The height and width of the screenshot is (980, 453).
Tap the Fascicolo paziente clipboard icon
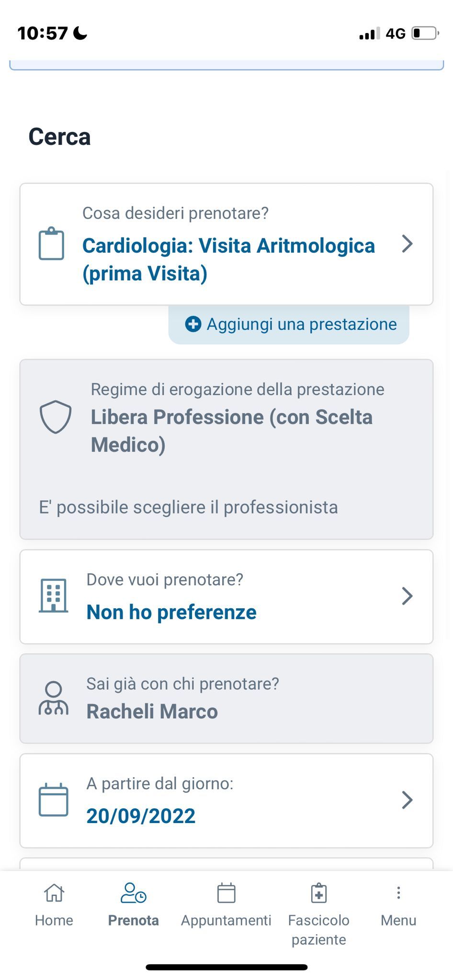318,893
